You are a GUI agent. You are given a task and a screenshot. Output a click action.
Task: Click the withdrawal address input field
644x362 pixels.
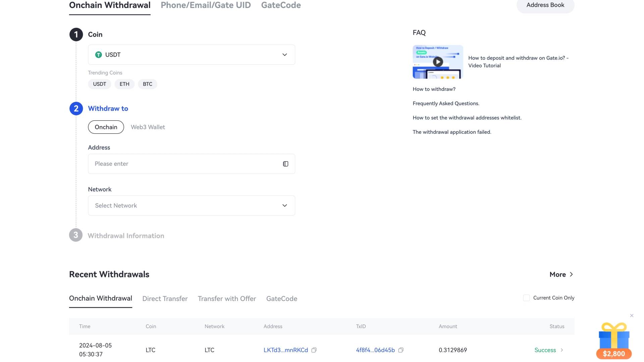191,164
